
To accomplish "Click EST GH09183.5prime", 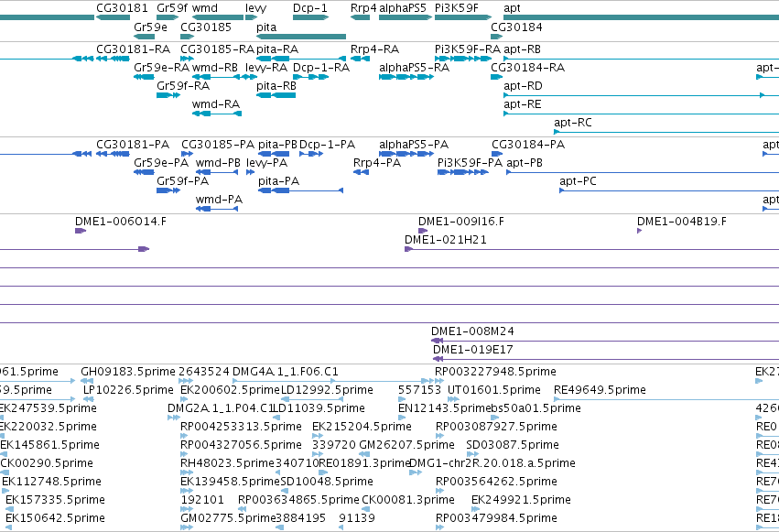I will point(128,372).
